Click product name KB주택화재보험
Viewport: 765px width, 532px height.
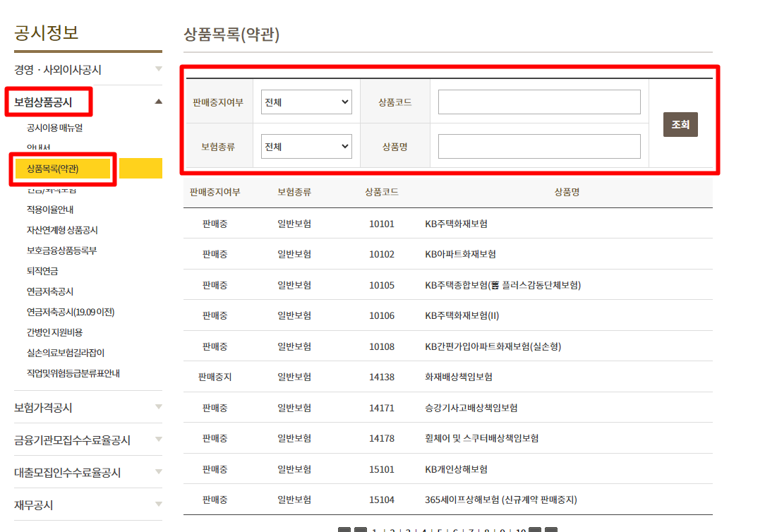tap(456, 224)
